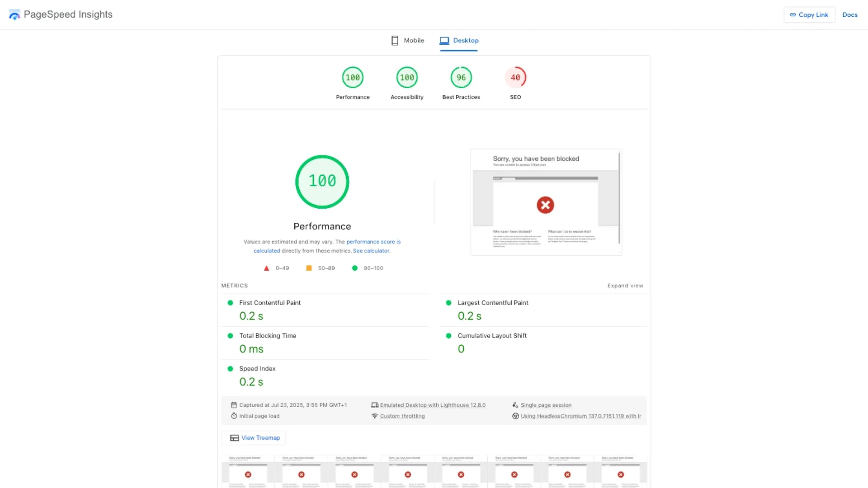The image size is (868, 488).
Task: Click the calendar icon next to Captured date
Action: tap(234, 405)
